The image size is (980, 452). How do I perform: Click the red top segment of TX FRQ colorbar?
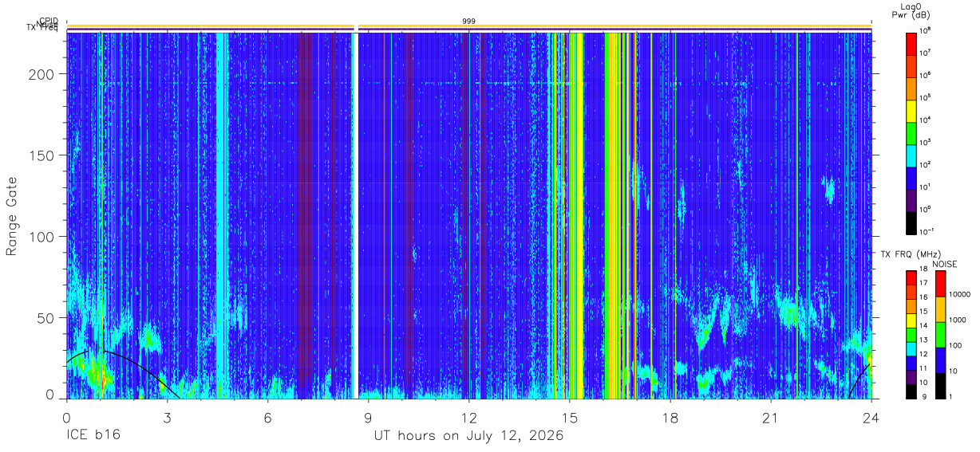tap(911, 278)
